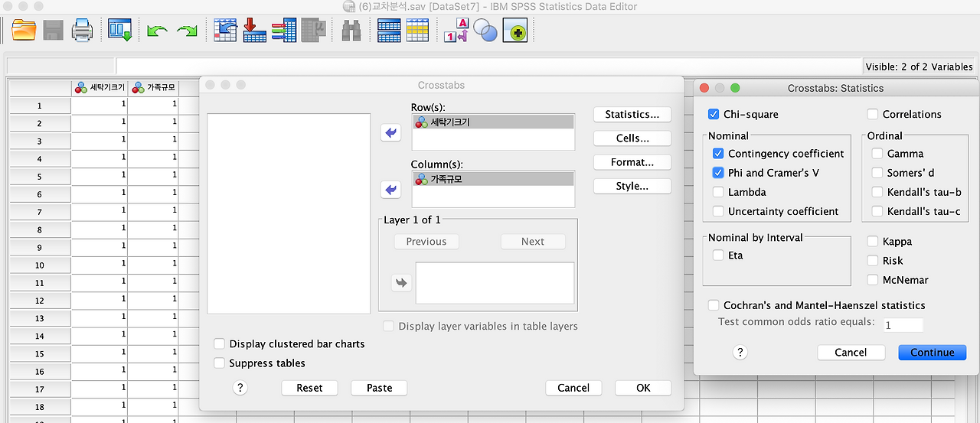Open the Style... button

[632, 186]
